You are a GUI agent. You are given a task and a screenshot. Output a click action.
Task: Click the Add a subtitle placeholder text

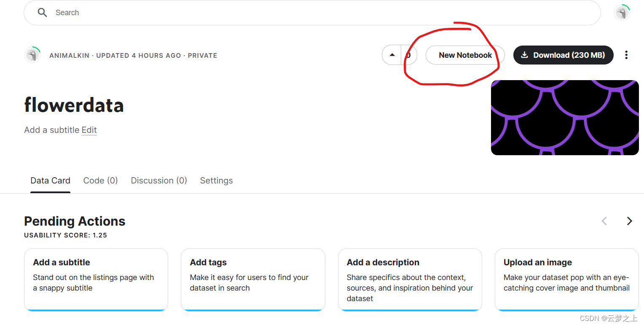pos(52,130)
